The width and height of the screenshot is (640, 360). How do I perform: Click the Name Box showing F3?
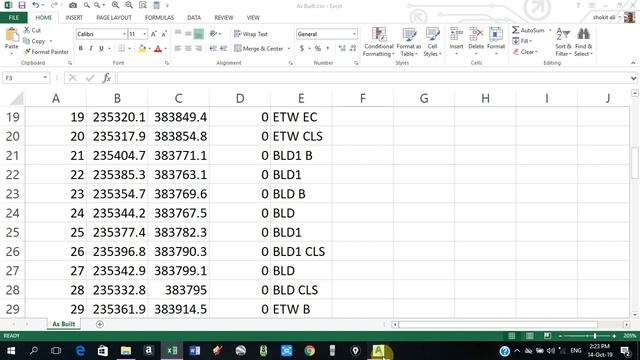pos(25,78)
